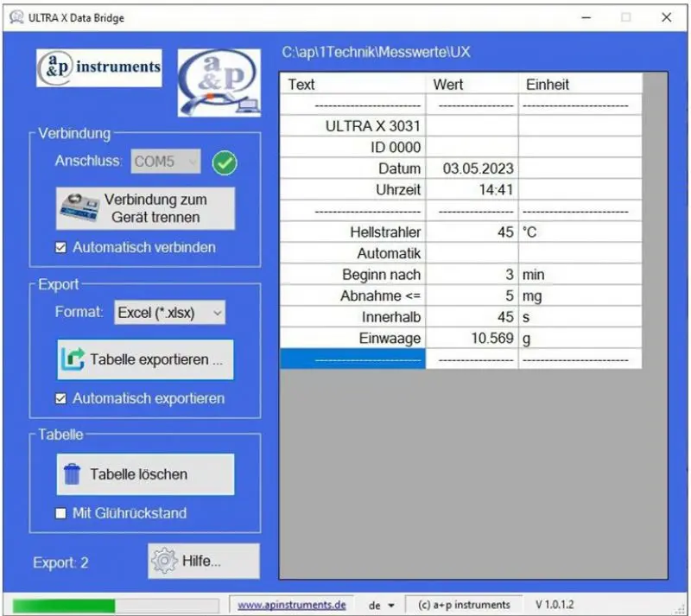Open the de language dropdown
This screenshot has height=616, width=691.
coord(382,606)
